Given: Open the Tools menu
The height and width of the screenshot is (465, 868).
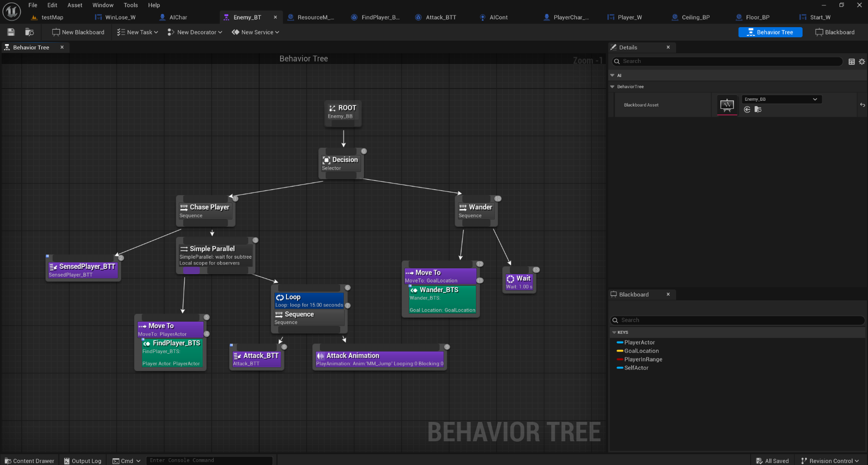Looking at the screenshot, I should [130, 5].
